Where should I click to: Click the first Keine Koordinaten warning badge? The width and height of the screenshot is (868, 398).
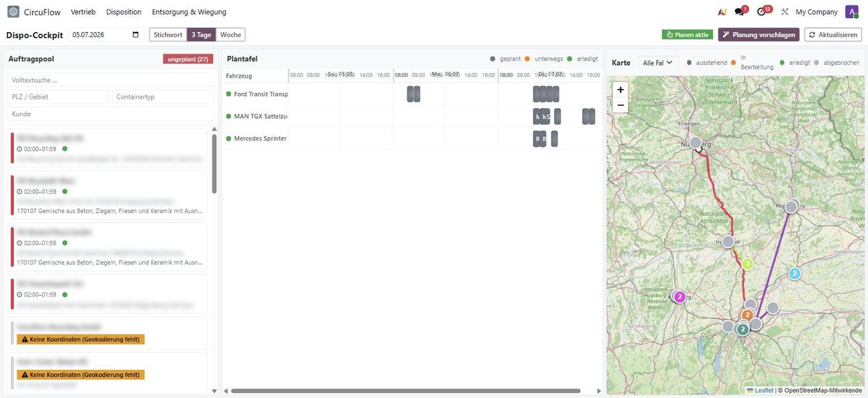pos(81,339)
